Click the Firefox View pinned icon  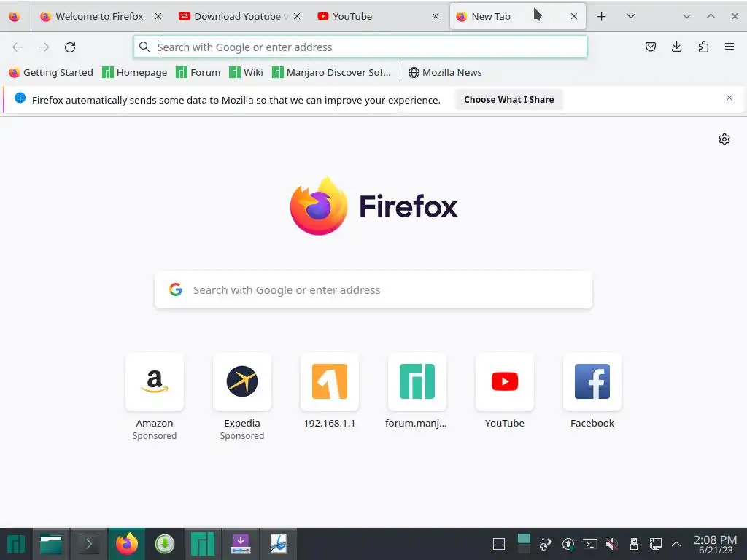(x=15, y=17)
